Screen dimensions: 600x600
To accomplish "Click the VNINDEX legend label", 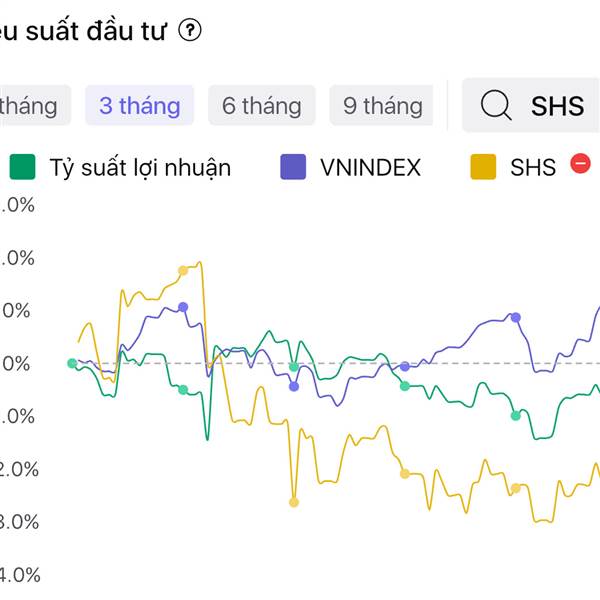I will 370,167.
